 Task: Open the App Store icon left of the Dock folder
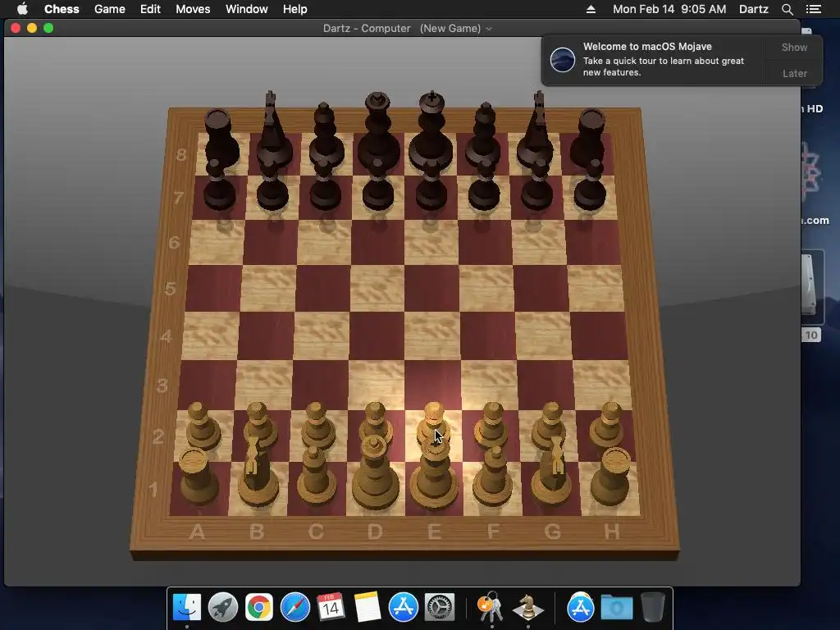point(580,607)
